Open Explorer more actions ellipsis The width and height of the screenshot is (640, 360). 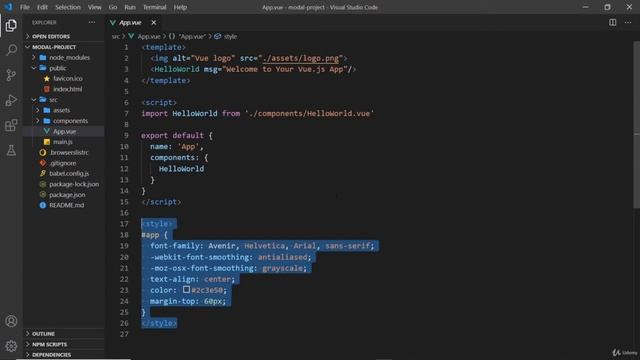pos(92,22)
